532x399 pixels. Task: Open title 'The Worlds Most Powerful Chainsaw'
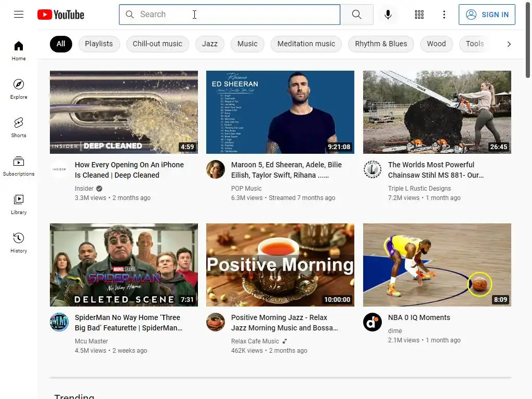(x=436, y=170)
